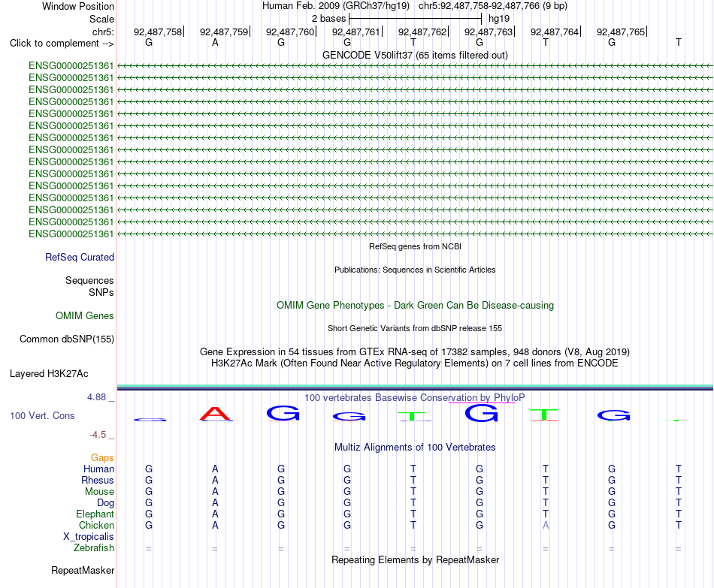Click the Chicken alignment row label

(96, 526)
